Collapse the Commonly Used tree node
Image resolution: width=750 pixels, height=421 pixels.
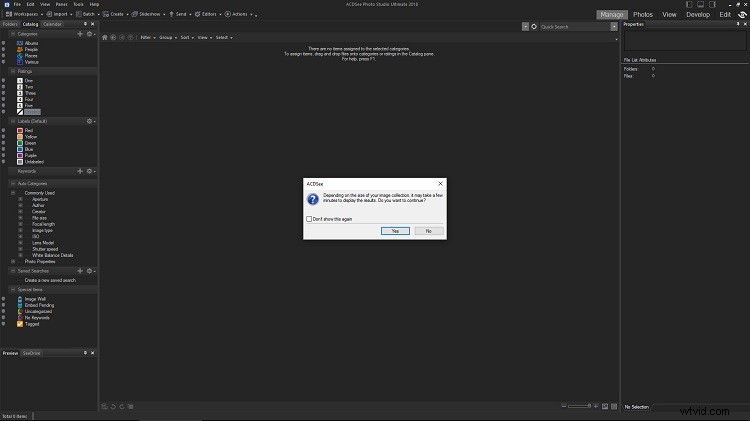pyautogui.click(x=13, y=193)
